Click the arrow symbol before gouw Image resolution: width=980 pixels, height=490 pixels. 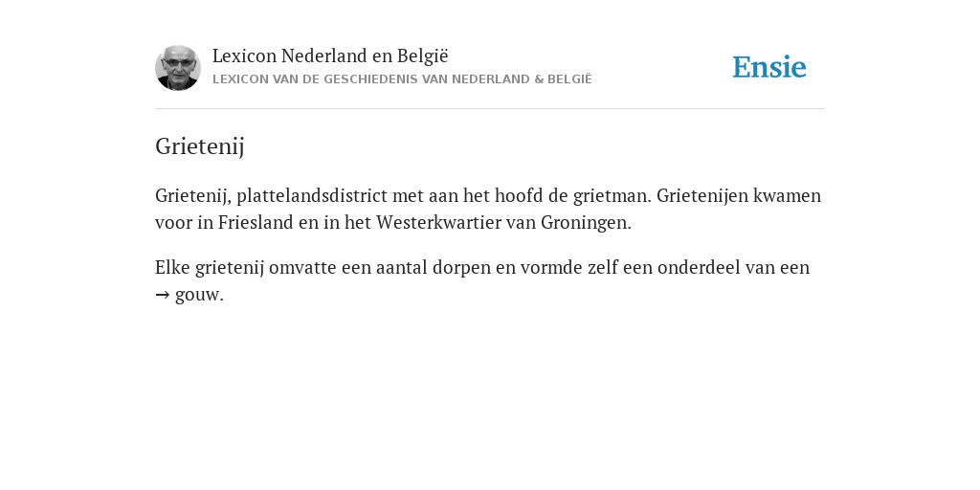pyautogui.click(x=163, y=295)
